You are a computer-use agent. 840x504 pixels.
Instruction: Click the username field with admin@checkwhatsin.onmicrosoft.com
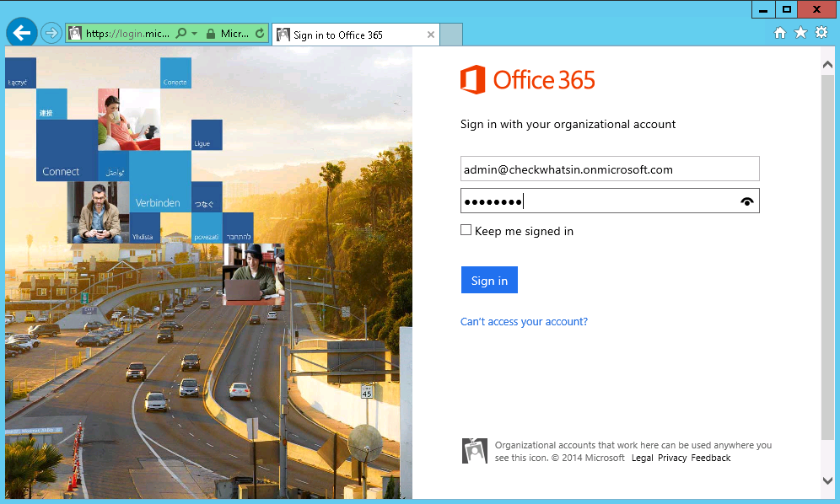(x=610, y=169)
